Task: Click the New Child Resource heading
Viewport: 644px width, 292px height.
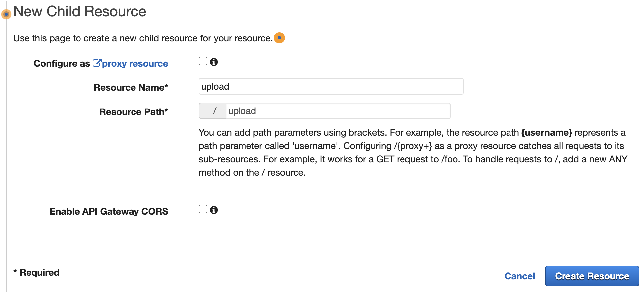Action: [80, 11]
